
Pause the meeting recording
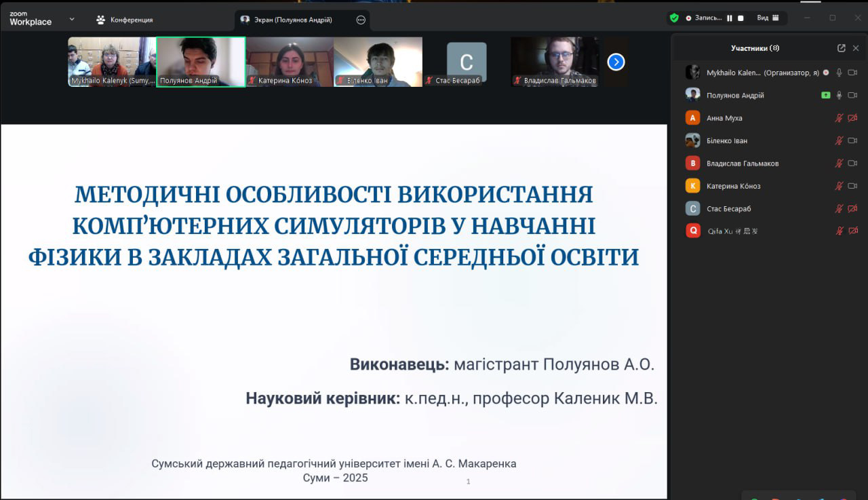coord(730,18)
